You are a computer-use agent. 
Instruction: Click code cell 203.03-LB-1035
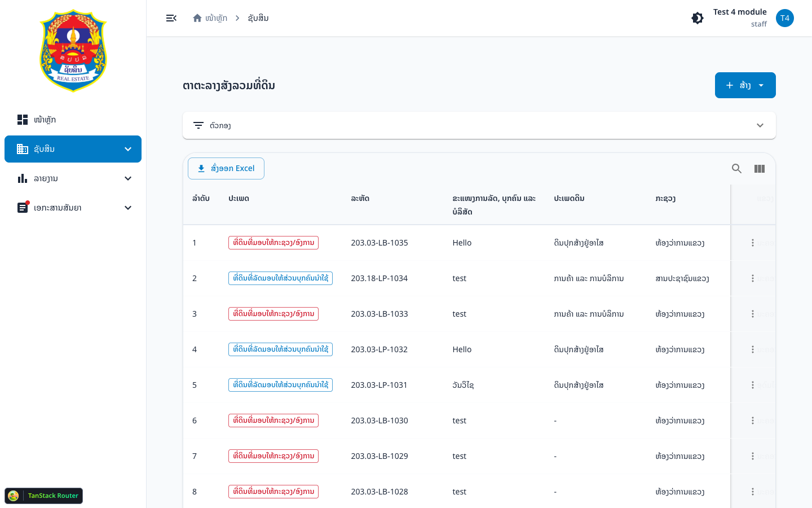[379, 243]
